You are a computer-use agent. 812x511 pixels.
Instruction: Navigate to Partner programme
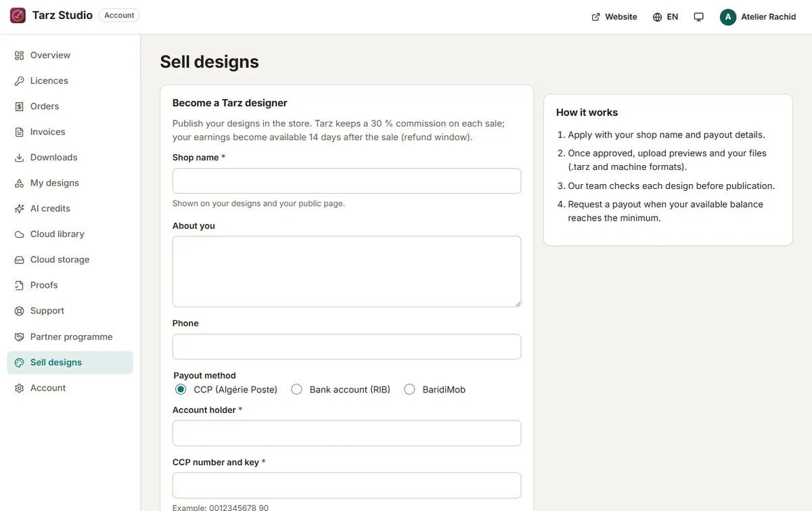70,337
